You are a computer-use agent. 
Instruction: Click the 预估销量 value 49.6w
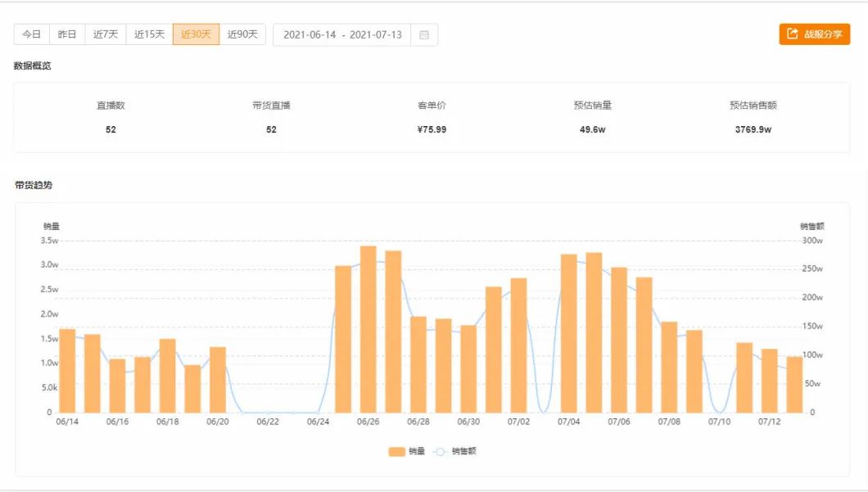tap(592, 129)
